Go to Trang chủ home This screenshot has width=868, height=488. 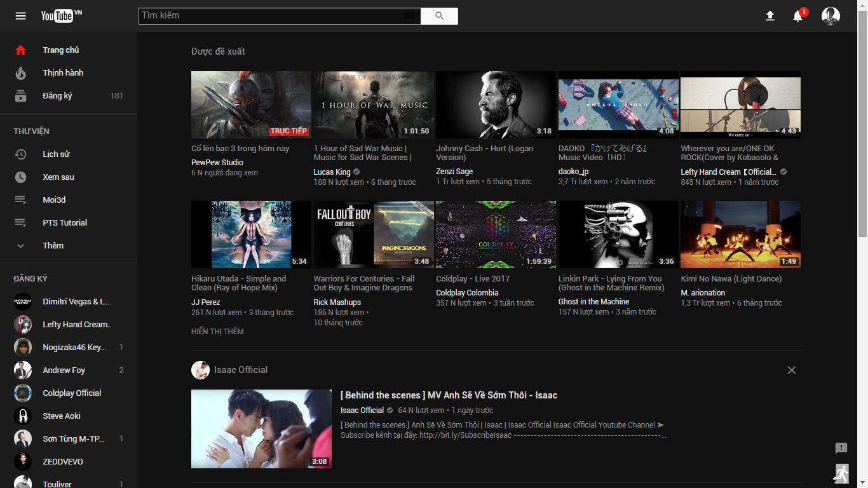(69, 50)
